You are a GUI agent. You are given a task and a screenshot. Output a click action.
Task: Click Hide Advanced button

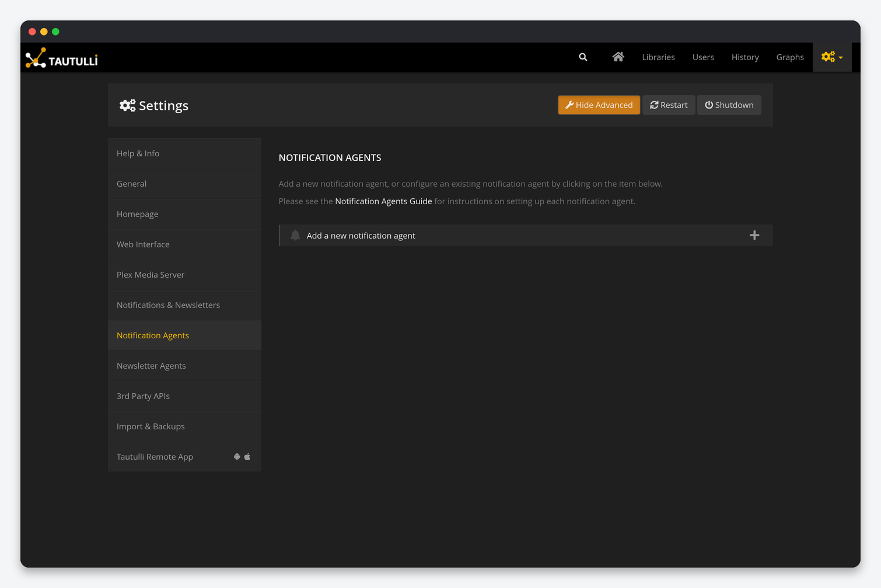click(x=599, y=105)
